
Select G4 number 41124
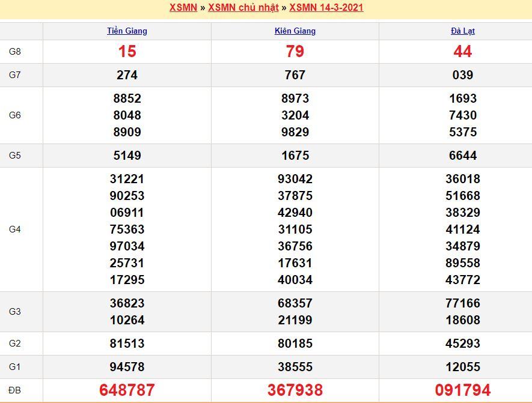(x=463, y=229)
